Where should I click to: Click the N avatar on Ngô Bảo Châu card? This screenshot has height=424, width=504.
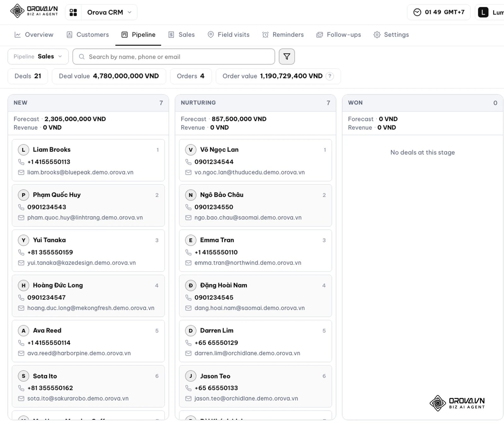tap(191, 195)
